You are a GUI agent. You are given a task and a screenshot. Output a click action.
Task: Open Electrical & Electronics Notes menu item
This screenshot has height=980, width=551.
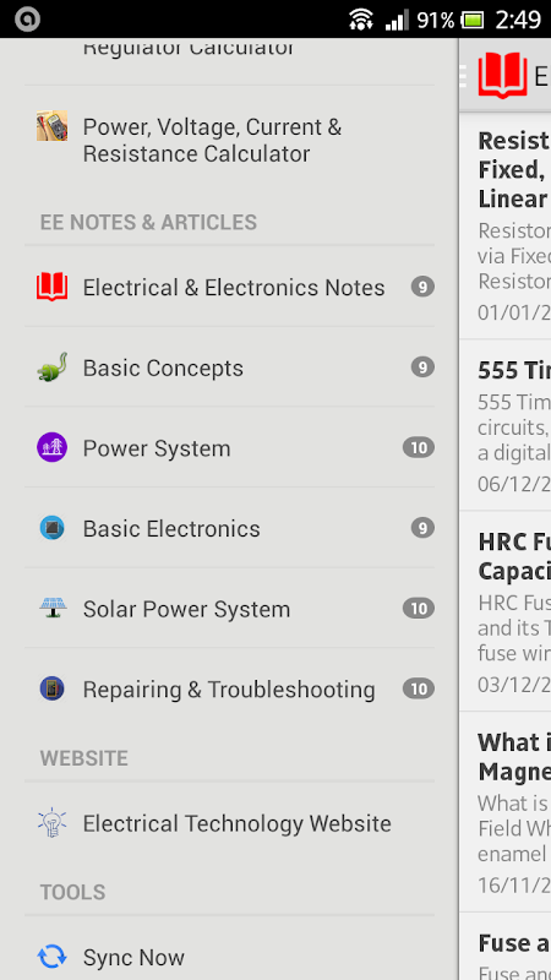[233, 288]
